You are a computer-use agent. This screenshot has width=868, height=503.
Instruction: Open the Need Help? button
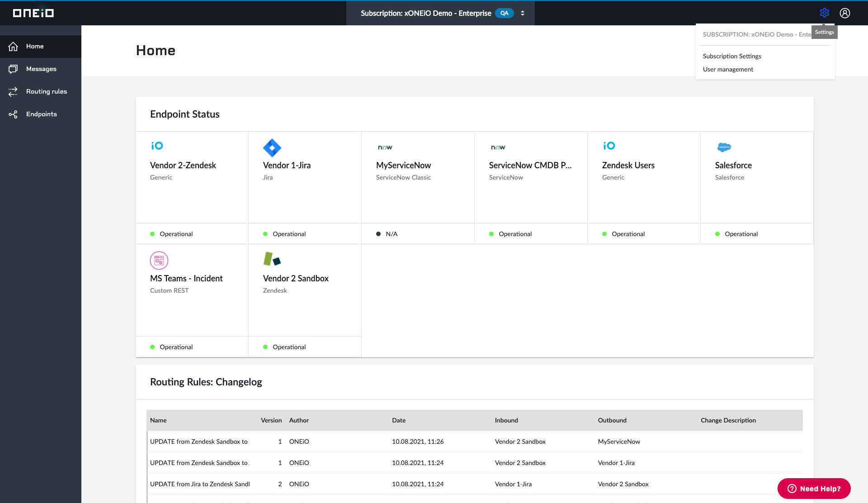[814, 489]
